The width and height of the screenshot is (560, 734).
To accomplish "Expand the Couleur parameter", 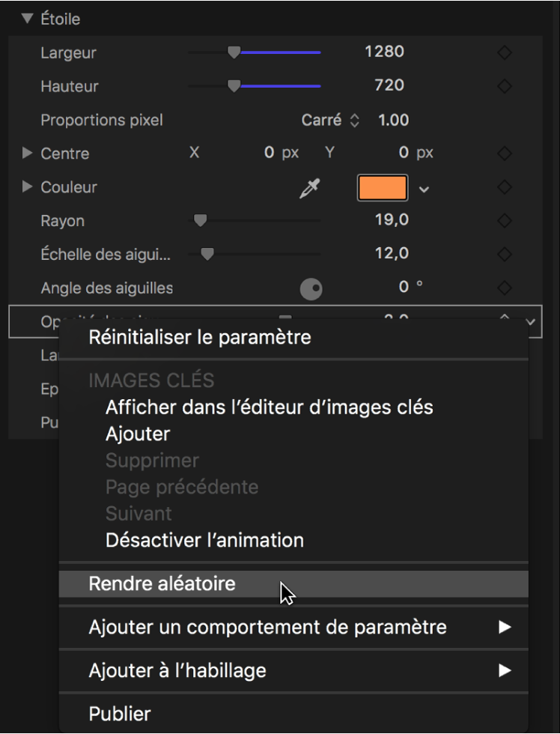I will (25, 187).
